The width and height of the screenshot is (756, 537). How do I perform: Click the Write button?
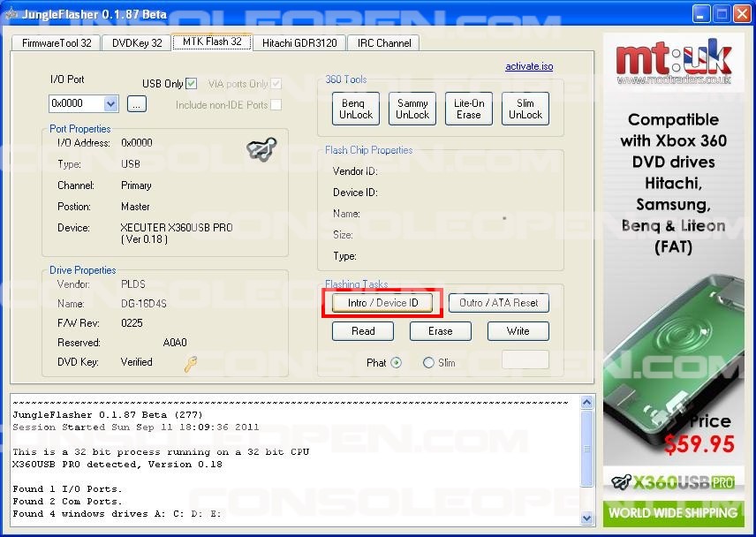click(x=518, y=331)
